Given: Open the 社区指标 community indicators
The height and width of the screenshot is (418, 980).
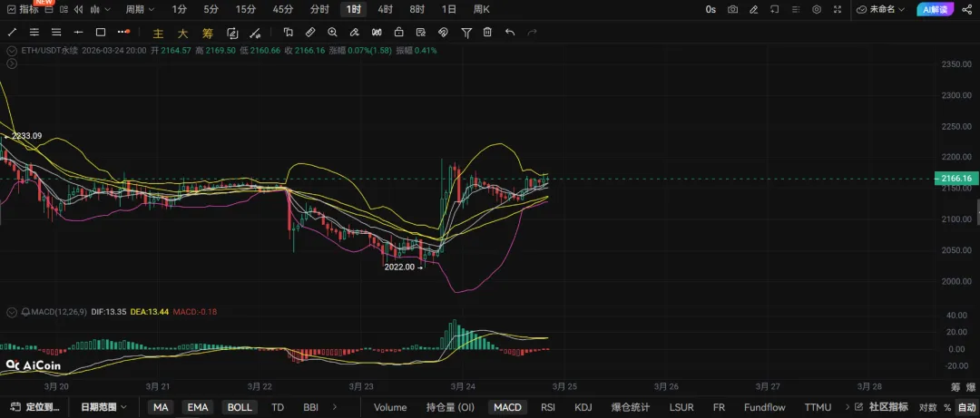Looking at the screenshot, I should [883, 407].
